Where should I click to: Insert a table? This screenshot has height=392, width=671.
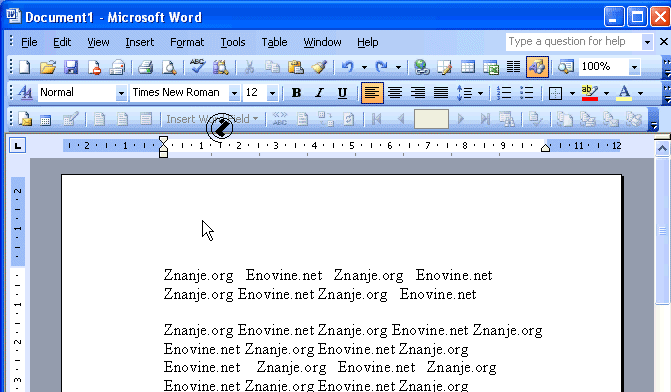468,67
